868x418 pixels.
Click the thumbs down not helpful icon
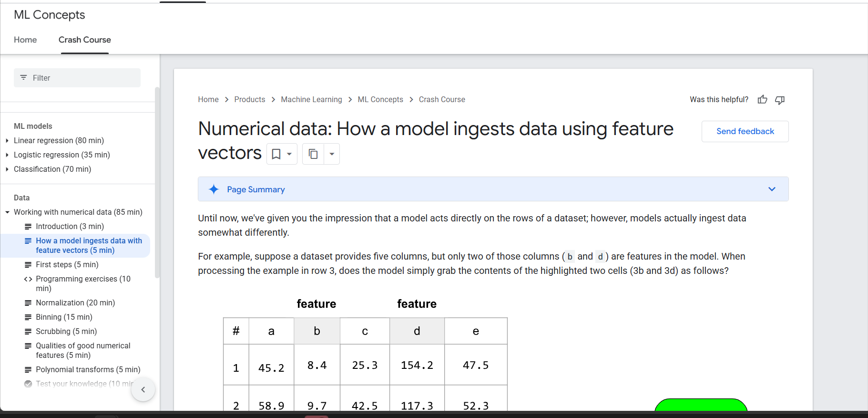(780, 100)
